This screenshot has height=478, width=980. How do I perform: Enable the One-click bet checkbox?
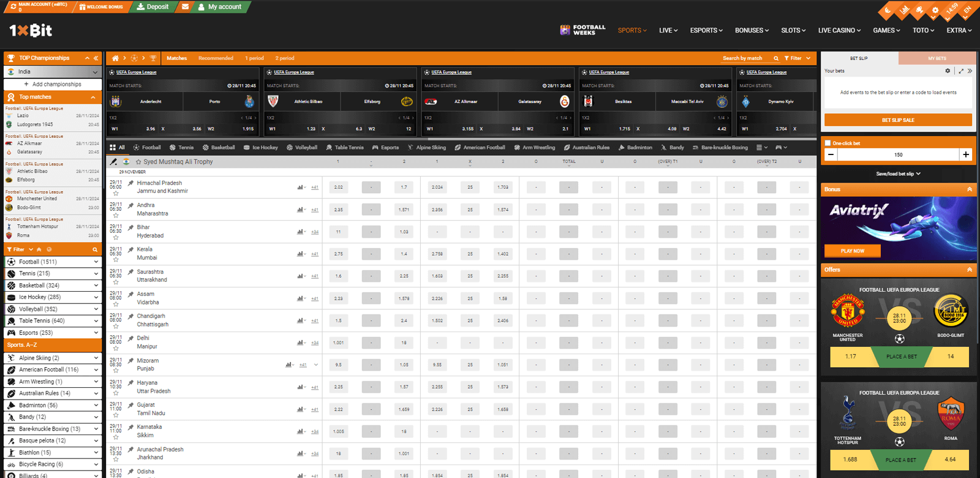(828, 143)
